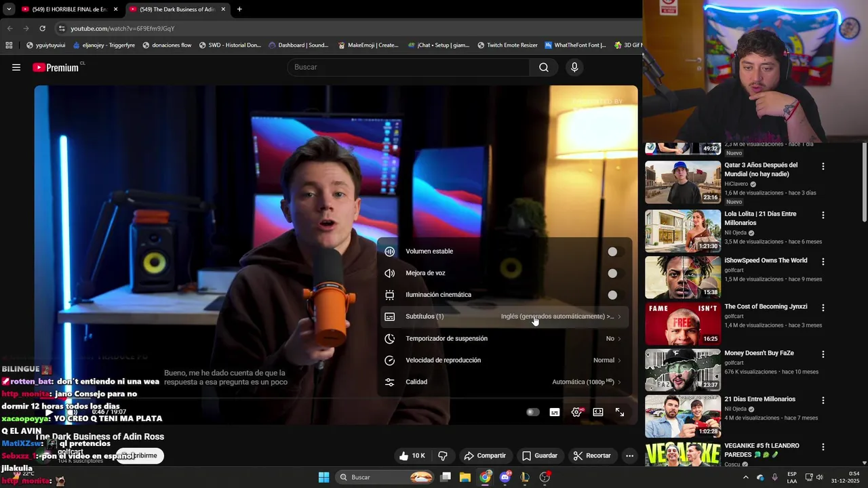Click the taskbar Buscar search box
The image size is (868, 488).
(x=386, y=477)
